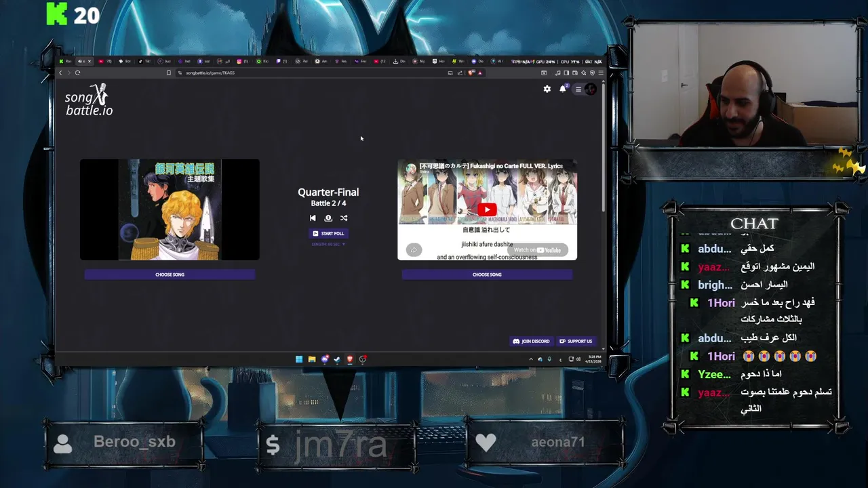Click SUPPORT US button
Viewport: 868px width, 488px height.
(x=576, y=341)
